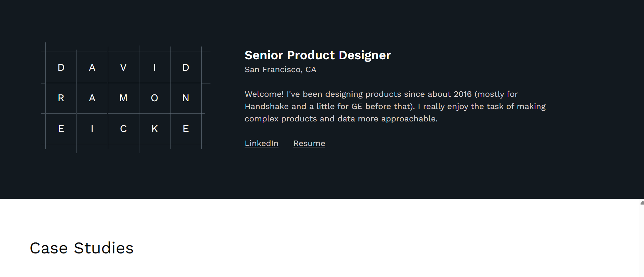644x277 pixels.
Task: Click the first D tile of DAVID
Action: tap(61, 67)
